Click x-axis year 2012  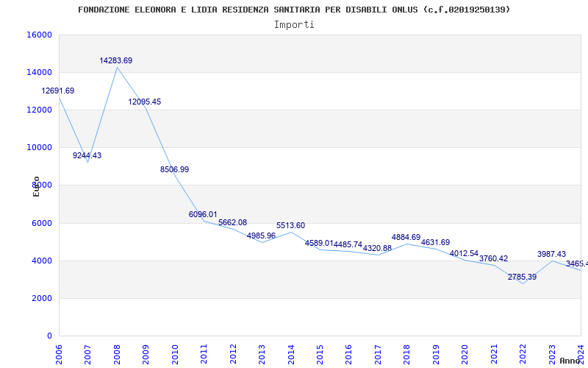(x=233, y=355)
